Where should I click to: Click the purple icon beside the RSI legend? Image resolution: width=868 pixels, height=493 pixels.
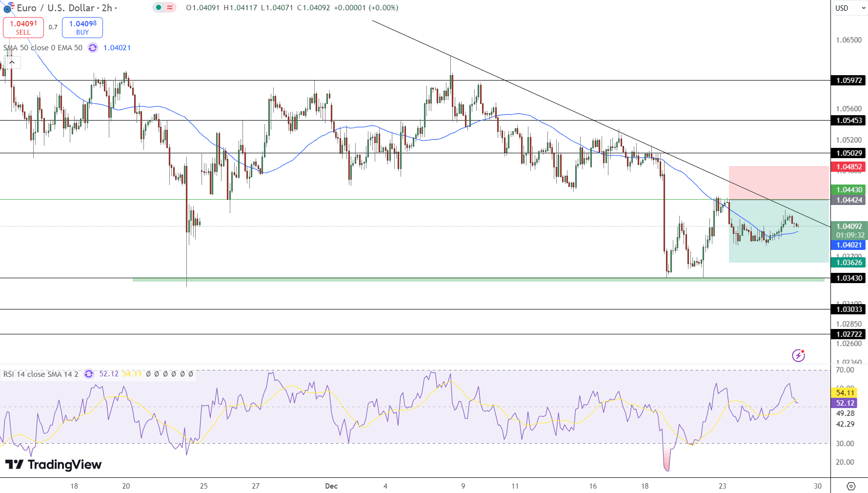89,374
